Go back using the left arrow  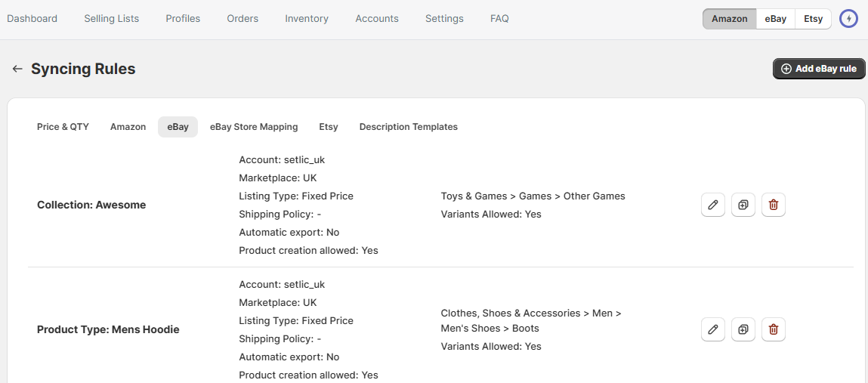point(17,69)
